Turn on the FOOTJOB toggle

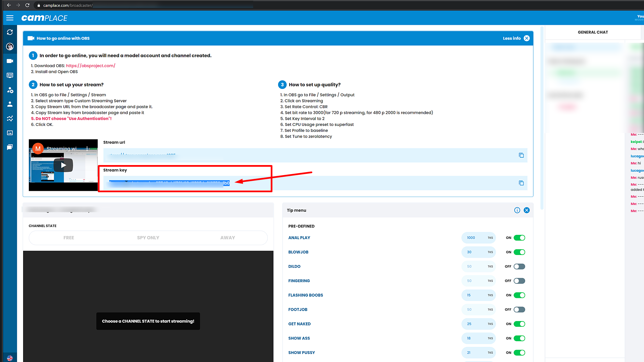click(519, 310)
